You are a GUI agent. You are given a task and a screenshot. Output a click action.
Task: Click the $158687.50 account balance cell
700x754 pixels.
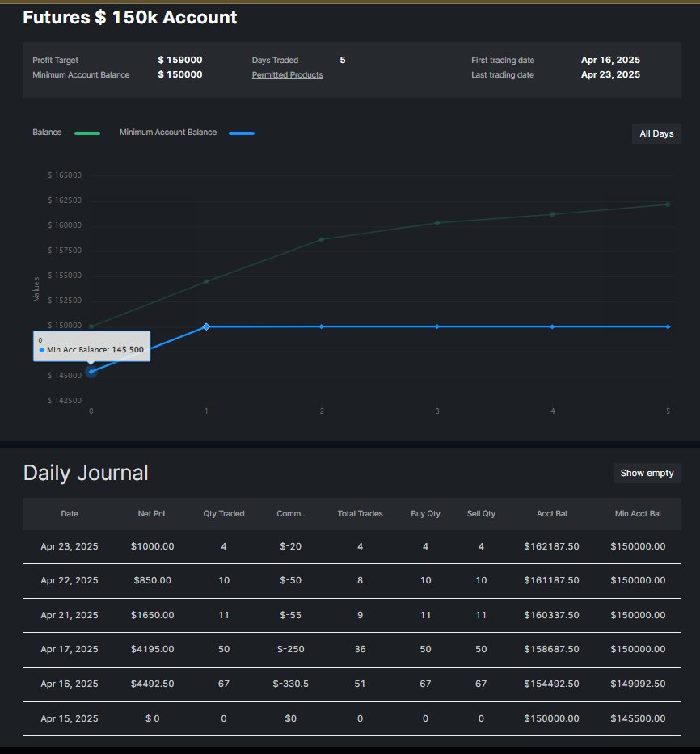coord(552,649)
